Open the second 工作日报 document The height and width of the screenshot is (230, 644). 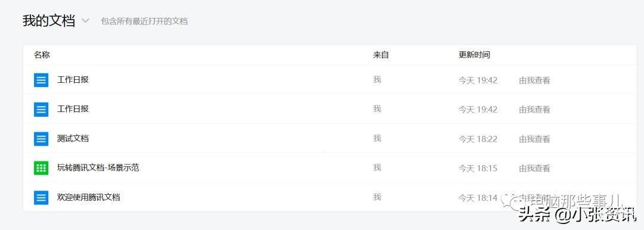pos(73,109)
